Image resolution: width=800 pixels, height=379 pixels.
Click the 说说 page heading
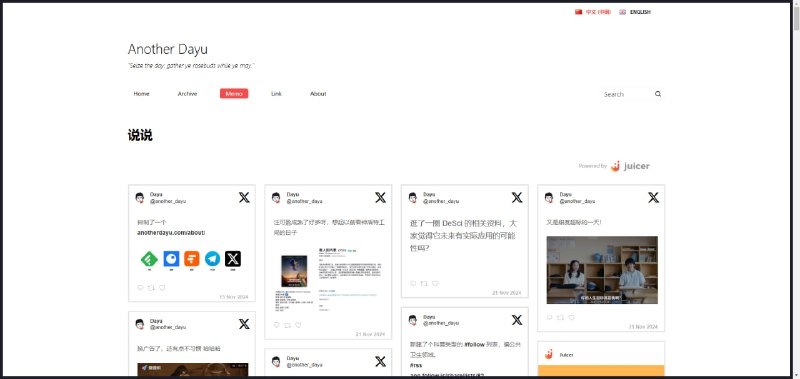click(x=140, y=135)
